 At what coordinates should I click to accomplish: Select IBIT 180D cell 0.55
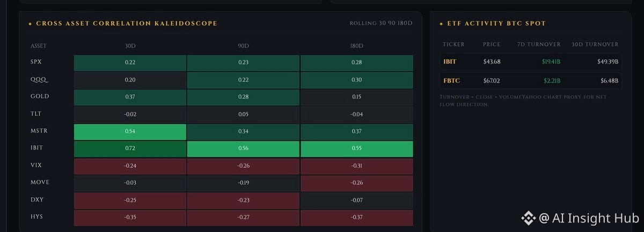357,149
